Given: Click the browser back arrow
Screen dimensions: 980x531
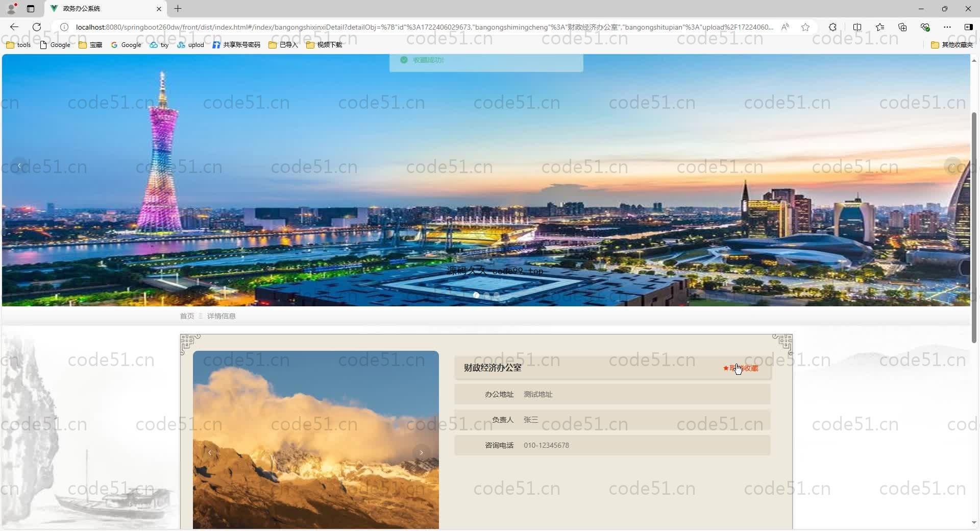Looking at the screenshot, I should pos(14,27).
